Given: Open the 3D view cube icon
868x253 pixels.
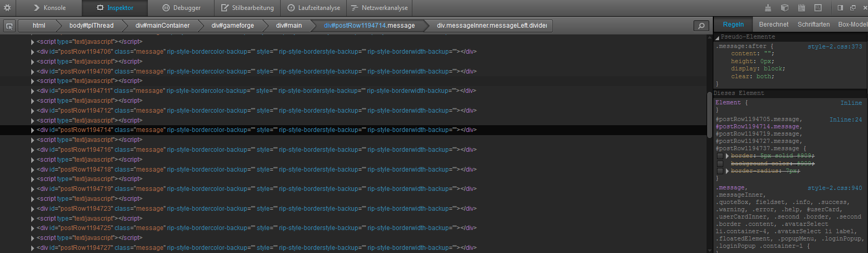Looking at the screenshot, I should pyautogui.click(x=785, y=8).
